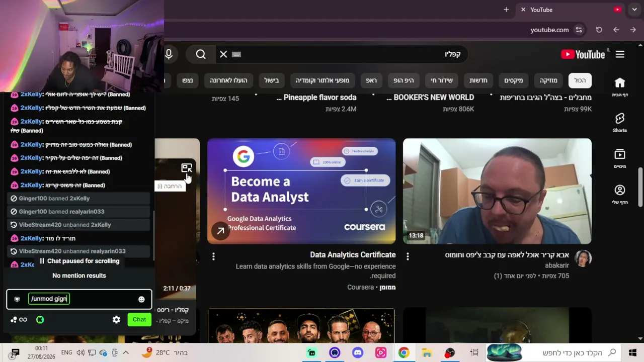Reload the YouTube page
Viewport: 644px width, 362px height.
(x=599, y=30)
